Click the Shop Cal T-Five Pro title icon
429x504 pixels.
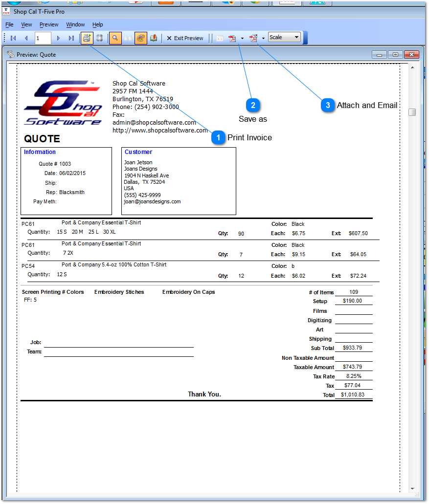click(x=6, y=11)
